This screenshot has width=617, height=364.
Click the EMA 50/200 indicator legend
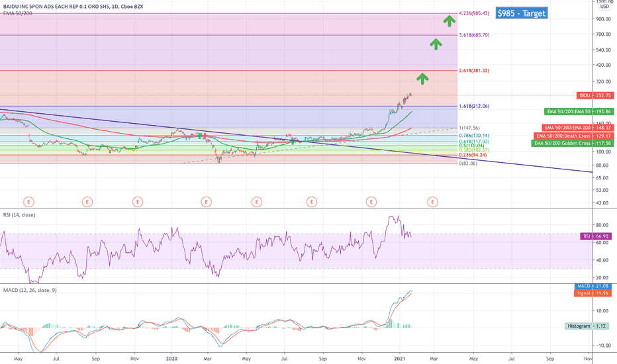18,13
